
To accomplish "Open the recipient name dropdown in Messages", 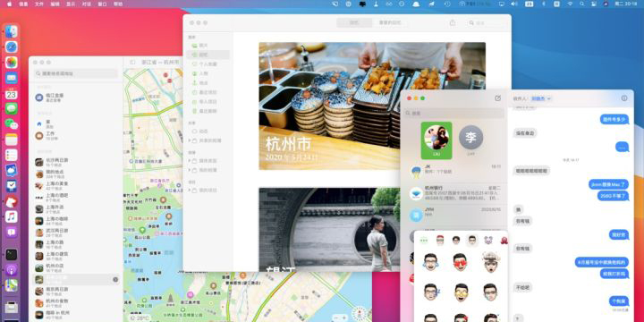I will point(541,98).
